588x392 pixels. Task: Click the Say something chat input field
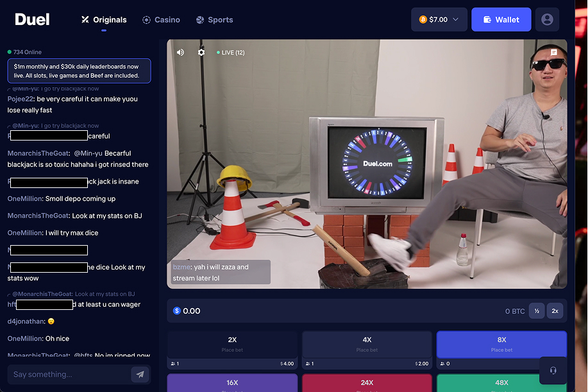(x=71, y=374)
